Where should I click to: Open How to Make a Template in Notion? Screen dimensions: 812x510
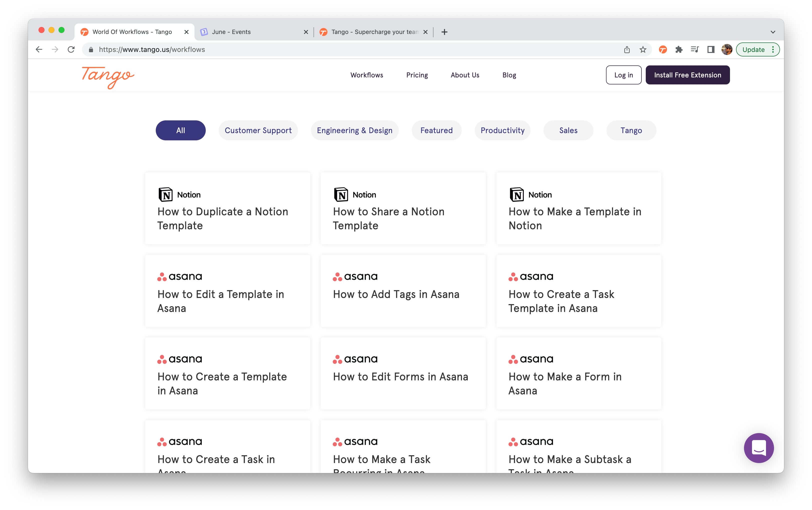click(579, 208)
